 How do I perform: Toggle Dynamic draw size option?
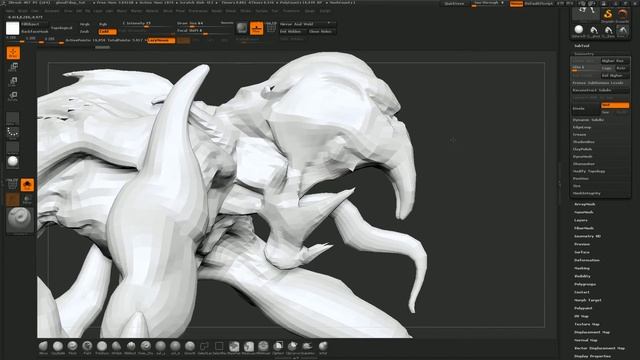(227, 23)
